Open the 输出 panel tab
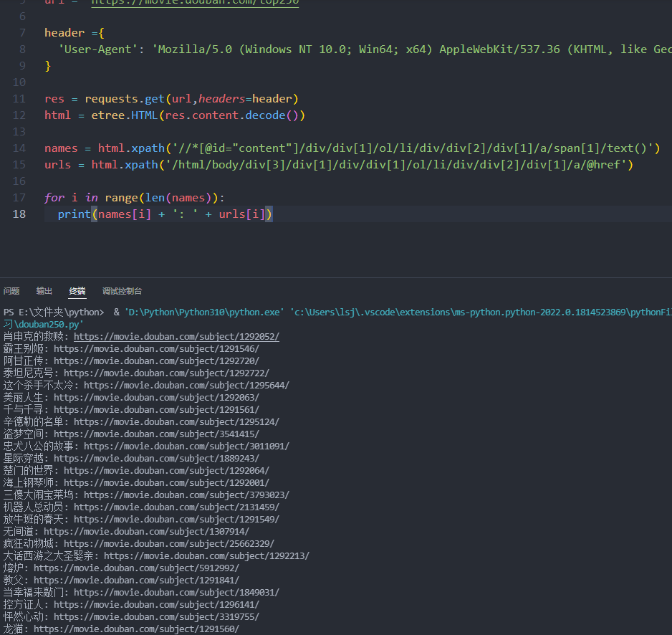 pyautogui.click(x=44, y=291)
